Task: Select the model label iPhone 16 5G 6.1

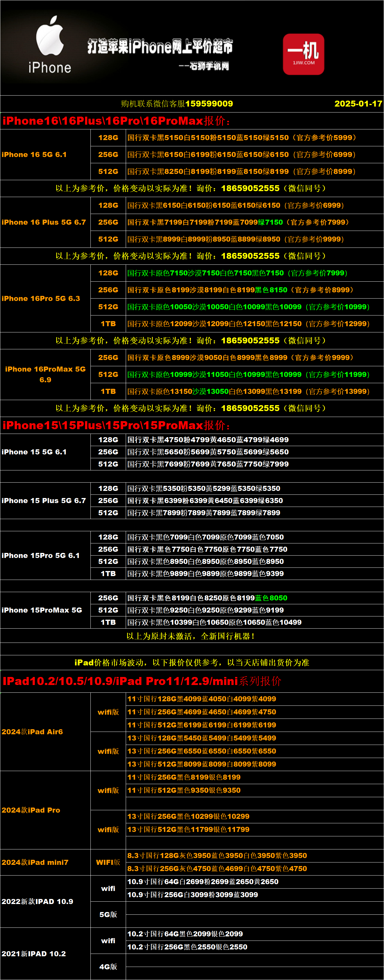Action: pyautogui.click(x=34, y=154)
